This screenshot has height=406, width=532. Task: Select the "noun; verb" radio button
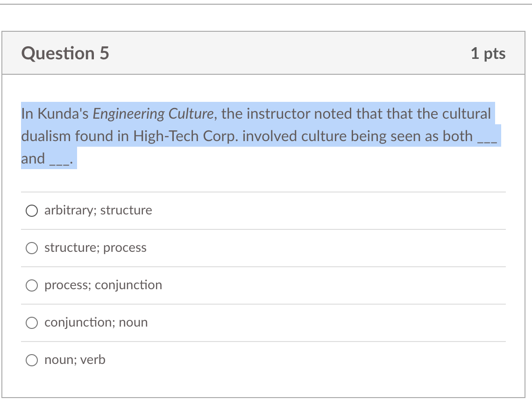point(31,360)
